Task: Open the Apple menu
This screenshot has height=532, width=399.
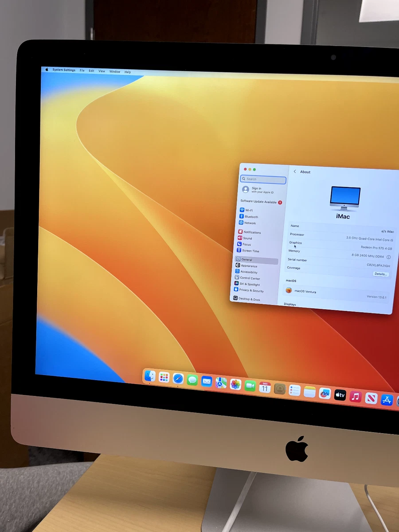Action: click(46, 70)
